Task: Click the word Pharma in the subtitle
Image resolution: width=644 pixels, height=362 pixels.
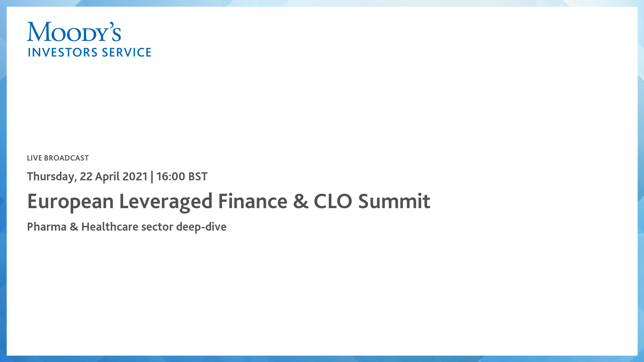Action: point(47,227)
